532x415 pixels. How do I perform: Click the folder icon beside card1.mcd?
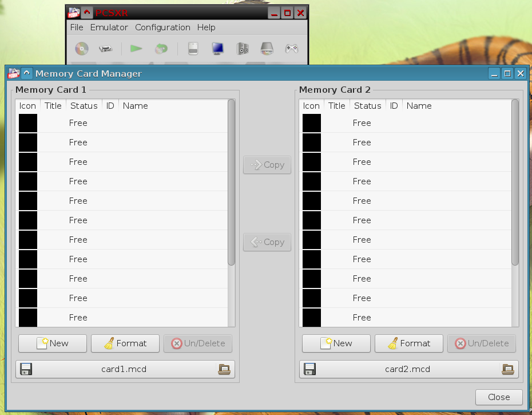(224, 369)
